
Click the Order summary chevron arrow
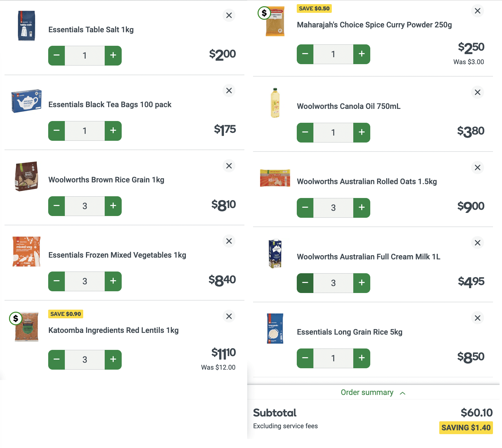(403, 393)
